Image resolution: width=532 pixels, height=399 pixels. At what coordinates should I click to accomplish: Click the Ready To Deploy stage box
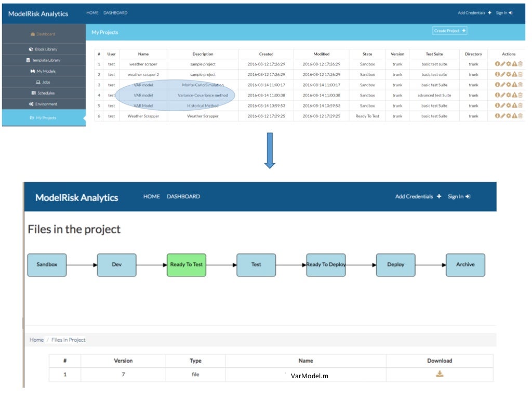coord(326,264)
